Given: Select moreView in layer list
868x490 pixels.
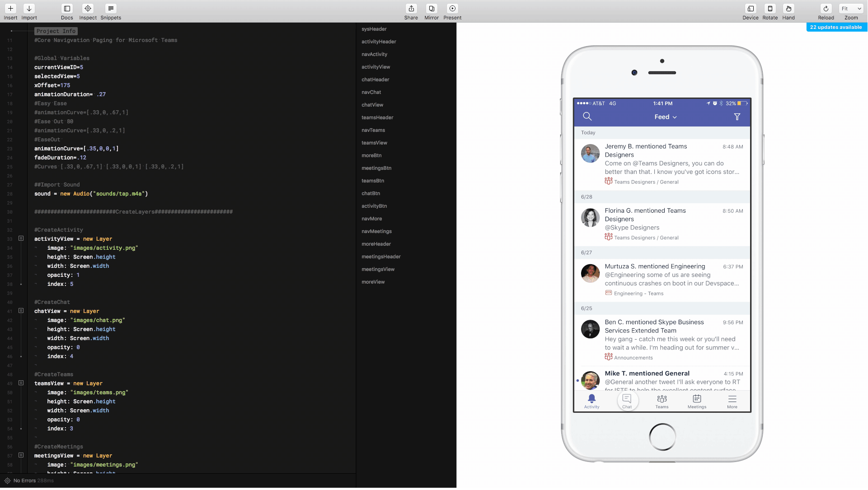Looking at the screenshot, I should click(373, 282).
